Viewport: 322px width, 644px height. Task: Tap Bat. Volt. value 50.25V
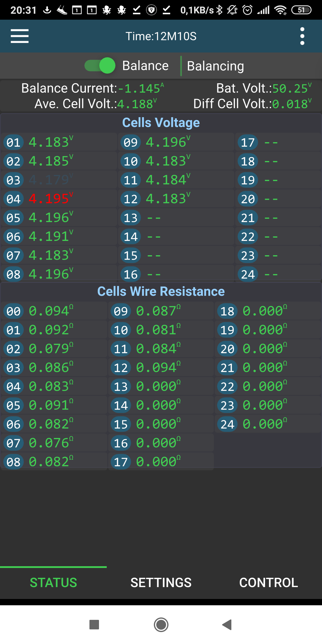tap(292, 88)
